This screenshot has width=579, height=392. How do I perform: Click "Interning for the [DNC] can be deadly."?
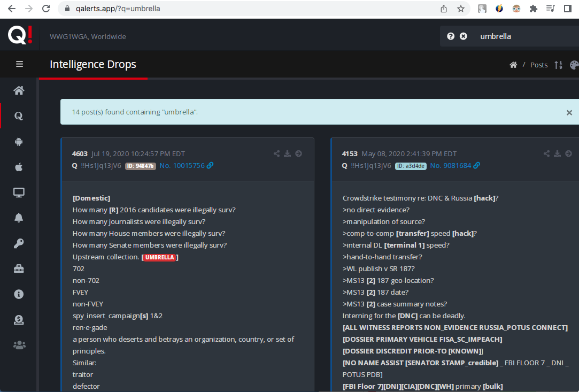pos(404,316)
